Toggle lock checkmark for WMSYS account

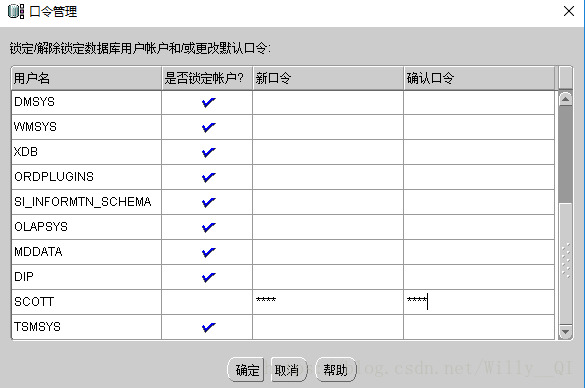(208, 127)
